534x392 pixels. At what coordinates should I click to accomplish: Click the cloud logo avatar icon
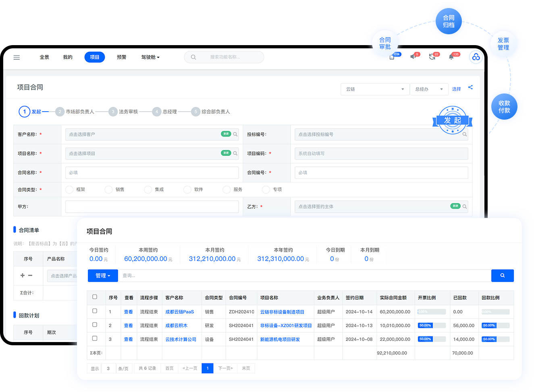pos(476,57)
